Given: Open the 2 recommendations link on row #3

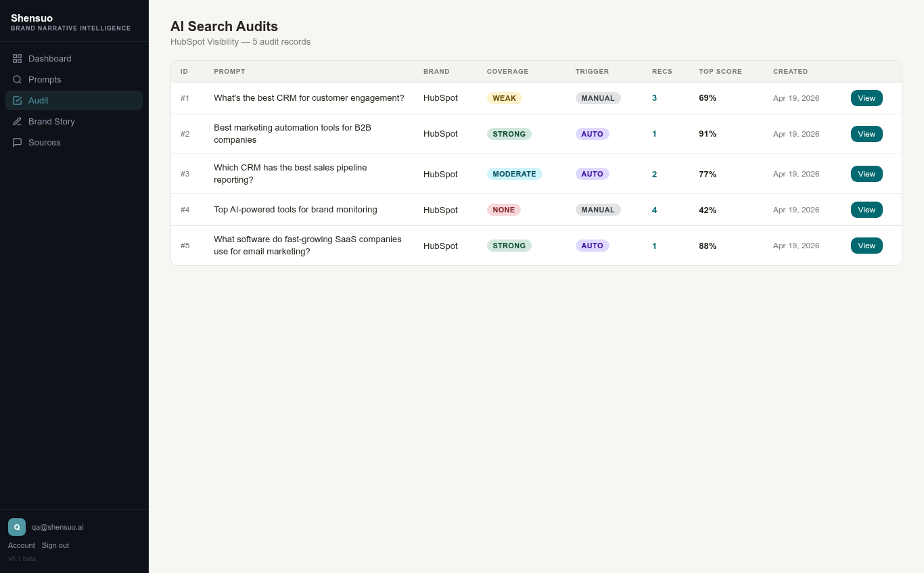Looking at the screenshot, I should 654,174.
